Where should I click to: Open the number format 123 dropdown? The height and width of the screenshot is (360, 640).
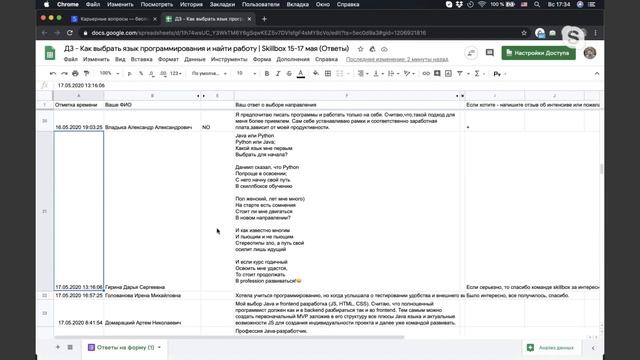[176, 73]
